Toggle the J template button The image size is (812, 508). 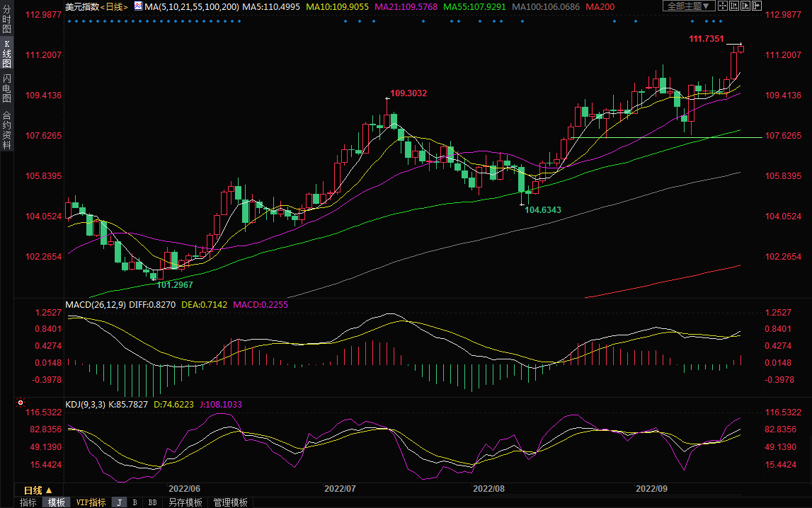click(x=120, y=502)
